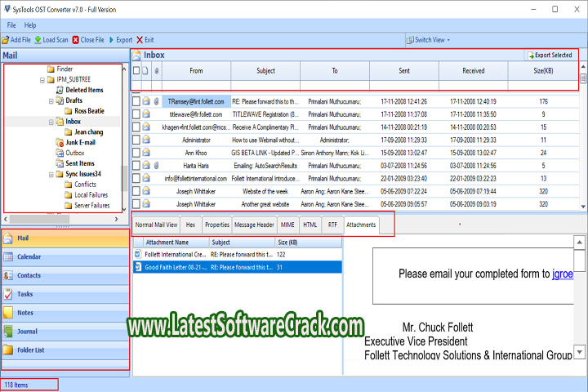Tick the checkbox for TRamsey email row
Viewport: 588px width, 392px height.
(136, 101)
